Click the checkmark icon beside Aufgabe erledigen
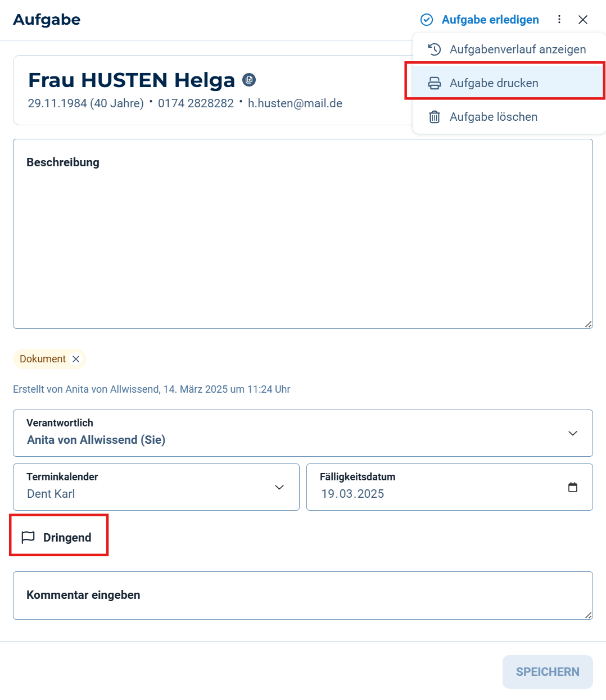 [x=427, y=20]
